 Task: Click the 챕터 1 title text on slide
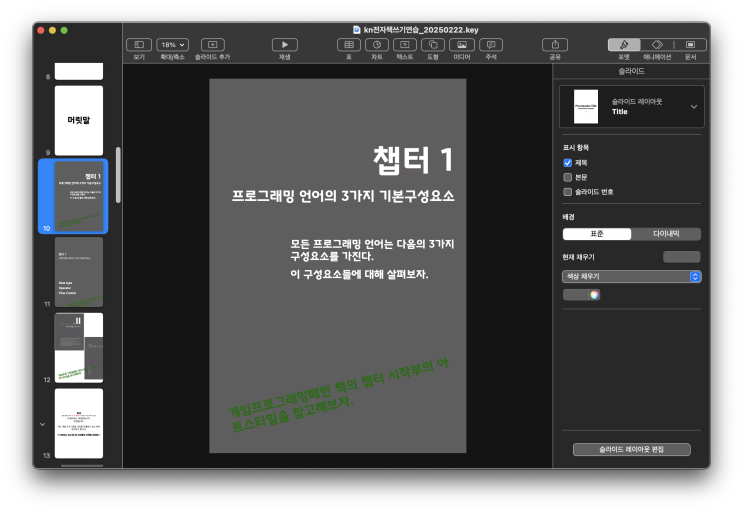(414, 160)
